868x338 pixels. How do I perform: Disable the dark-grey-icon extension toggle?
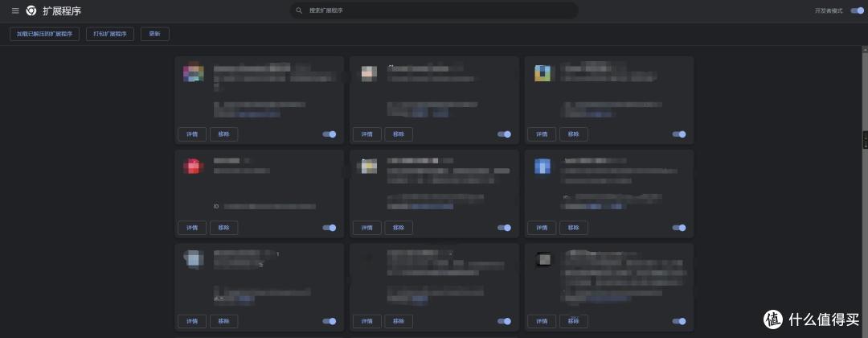pyautogui.click(x=679, y=321)
